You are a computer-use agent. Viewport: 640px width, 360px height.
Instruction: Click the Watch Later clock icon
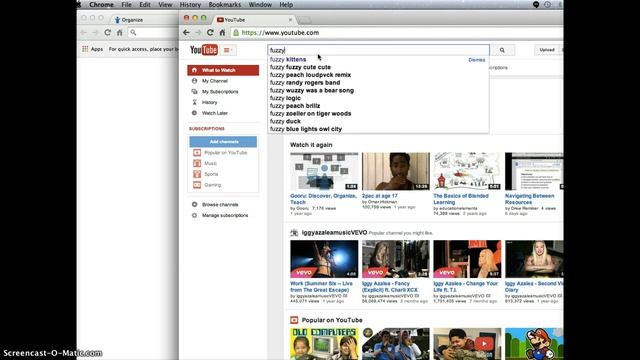coord(194,113)
